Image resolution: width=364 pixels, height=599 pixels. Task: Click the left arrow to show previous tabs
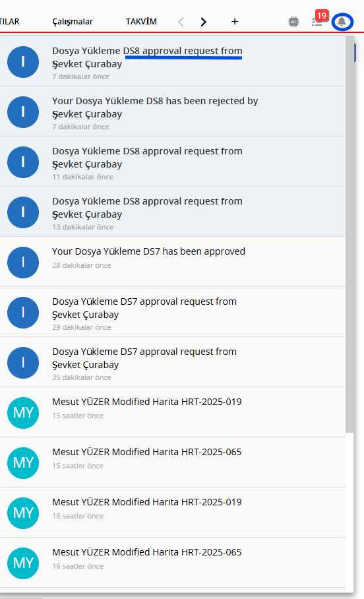(181, 22)
